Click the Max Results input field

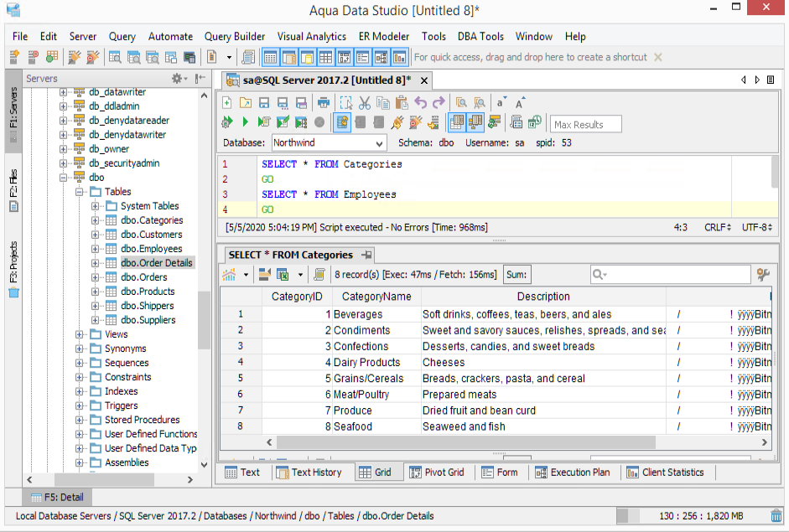click(x=585, y=124)
